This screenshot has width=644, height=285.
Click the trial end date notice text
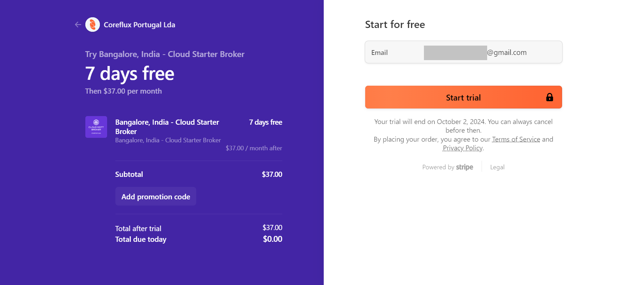(x=463, y=126)
